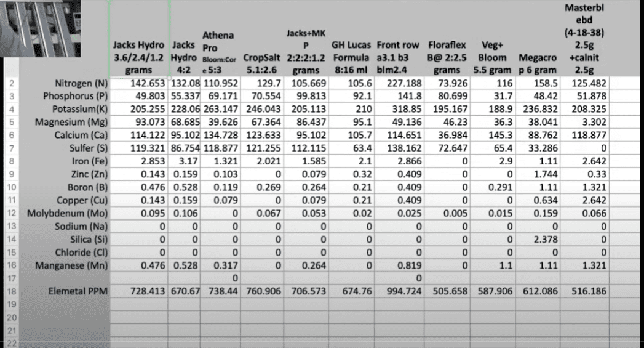This screenshot has height=348, width=644.
Task: Click the Phosphorus (P) row label
Action: click(75, 96)
